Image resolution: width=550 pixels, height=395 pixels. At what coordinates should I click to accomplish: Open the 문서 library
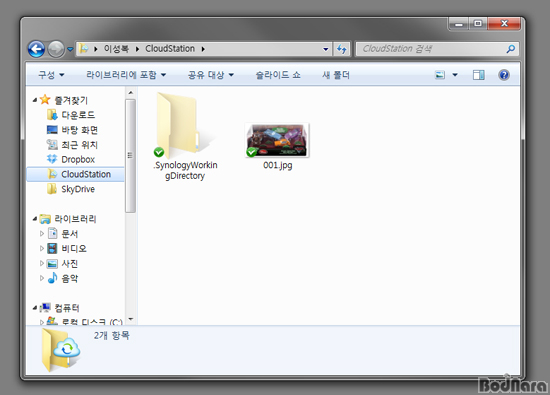click(x=69, y=234)
